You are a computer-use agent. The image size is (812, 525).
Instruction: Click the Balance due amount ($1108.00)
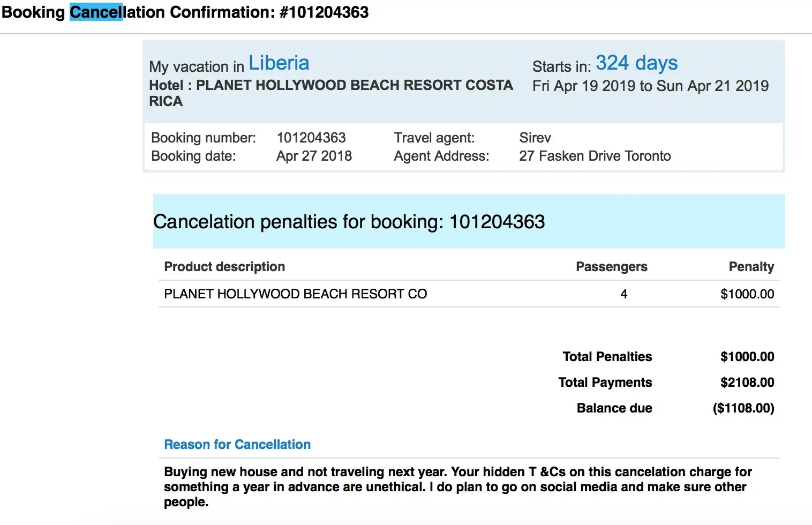743,408
